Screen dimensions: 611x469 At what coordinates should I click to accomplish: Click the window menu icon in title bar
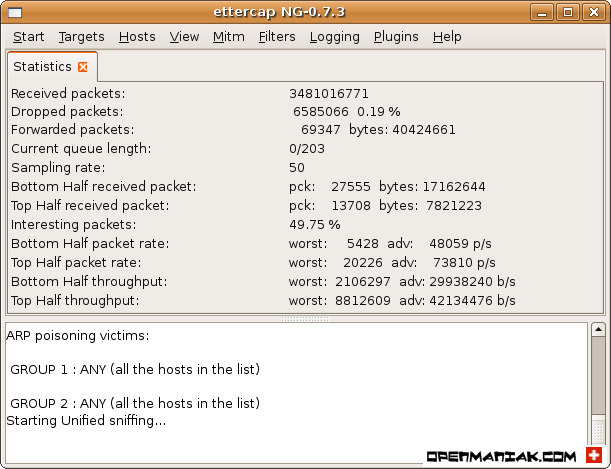click(15, 12)
